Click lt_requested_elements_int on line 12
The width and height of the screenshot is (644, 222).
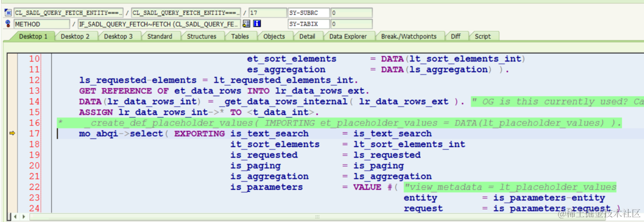[x=283, y=80]
